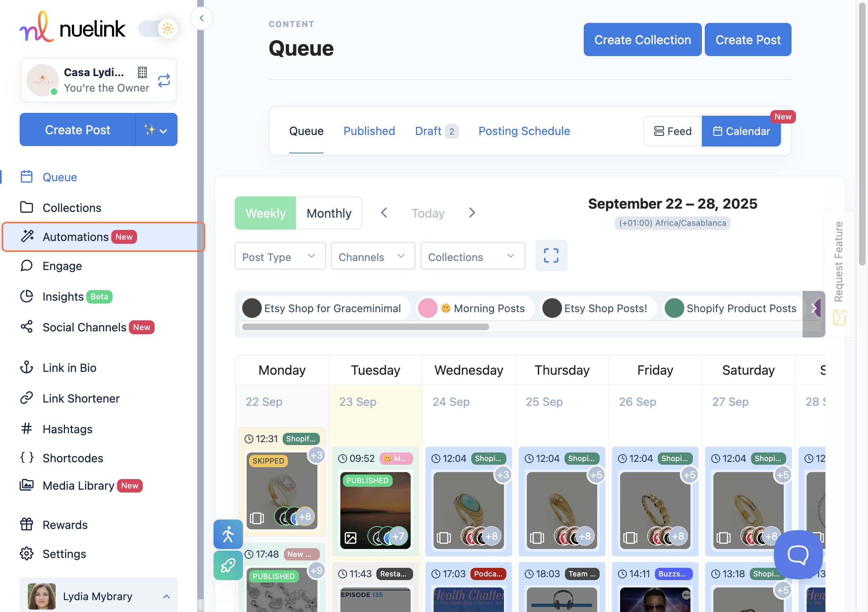This screenshot has width=868, height=612.
Task: Click the green rocket launch icon
Action: [x=228, y=565]
